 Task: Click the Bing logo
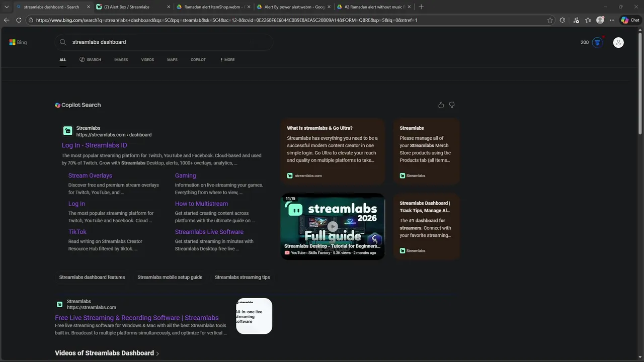[18, 42]
